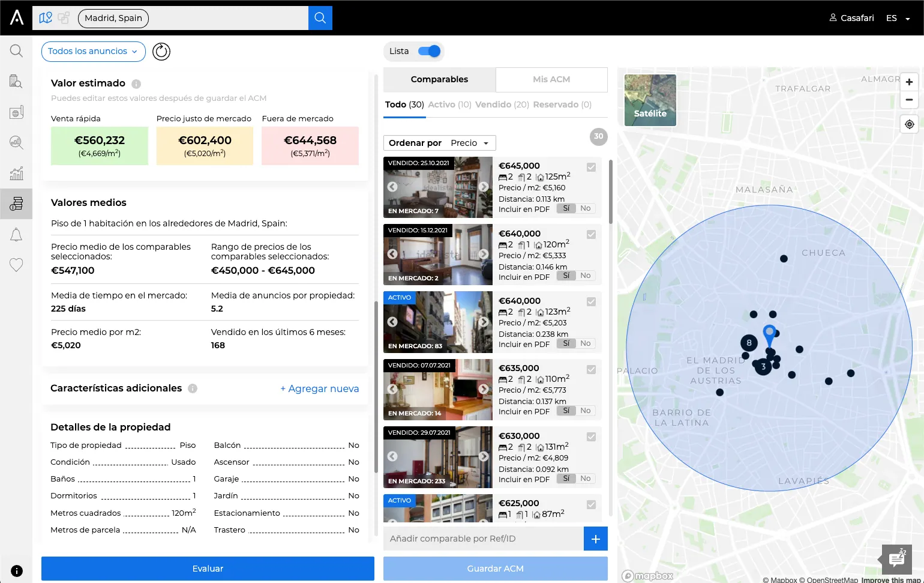Click the blue search magnifier button
The image size is (924, 583).
(320, 18)
